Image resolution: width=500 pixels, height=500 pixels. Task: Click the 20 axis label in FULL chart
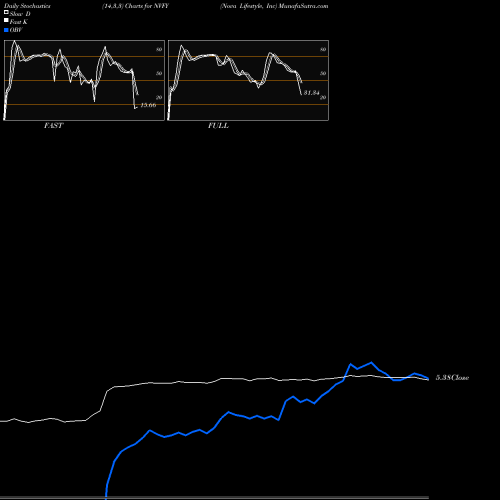(x=323, y=97)
